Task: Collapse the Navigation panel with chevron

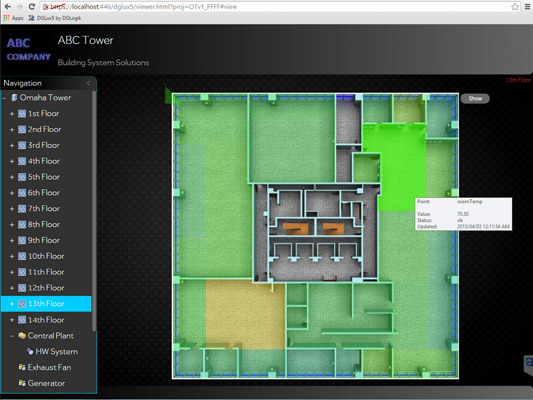Action: 89,83
